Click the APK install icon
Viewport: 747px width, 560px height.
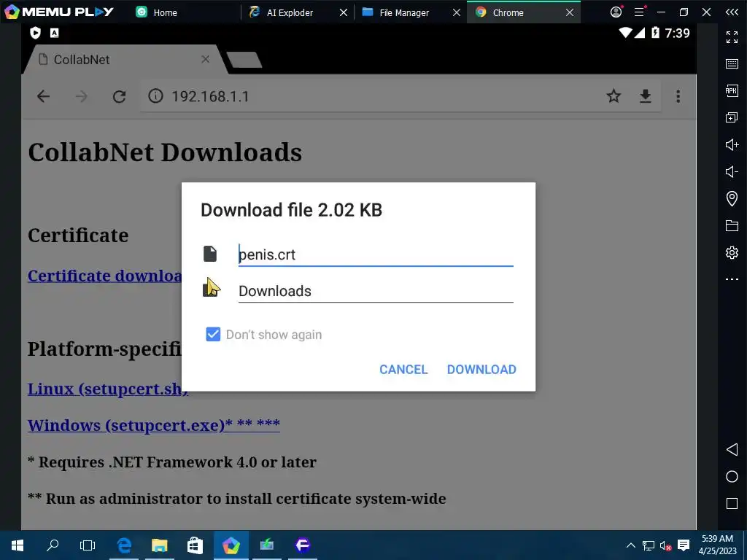732,90
